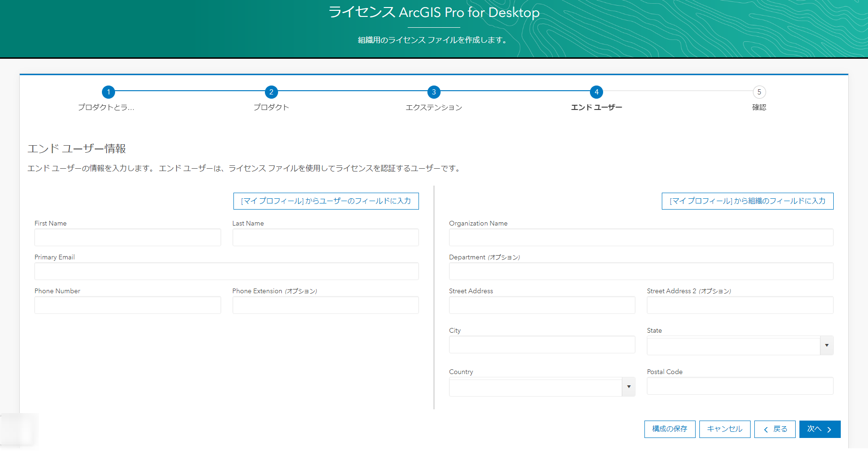
Task: Open the State dropdown arrow
Action: (x=827, y=345)
